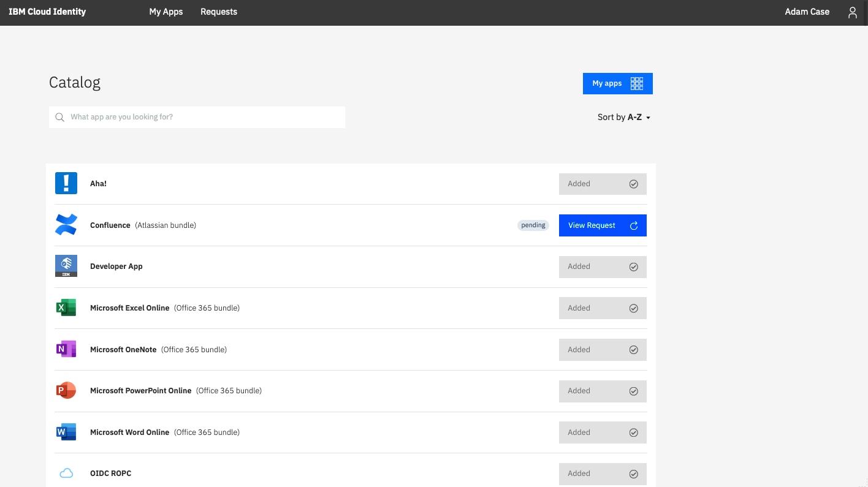Open the My Apps navigation item
Image resolution: width=868 pixels, height=487 pixels.
166,12
